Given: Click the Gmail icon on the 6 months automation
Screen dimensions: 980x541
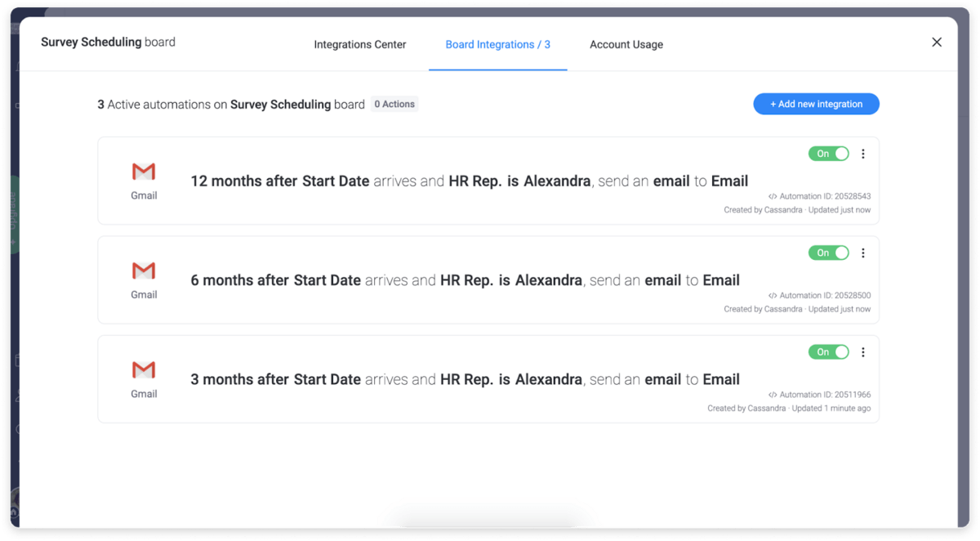Looking at the screenshot, I should pyautogui.click(x=144, y=270).
